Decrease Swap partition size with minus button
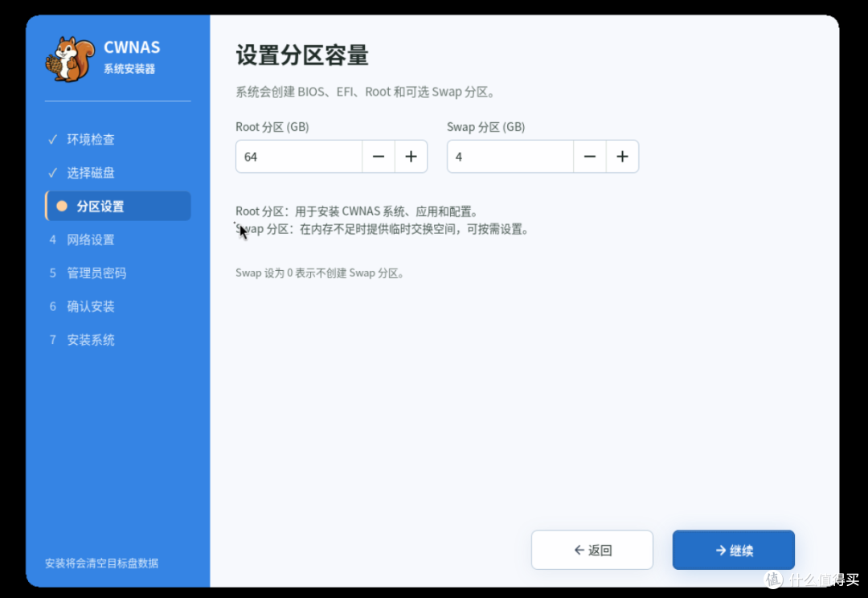The height and width of the screenshot is (598, 868). coord(590,157)
